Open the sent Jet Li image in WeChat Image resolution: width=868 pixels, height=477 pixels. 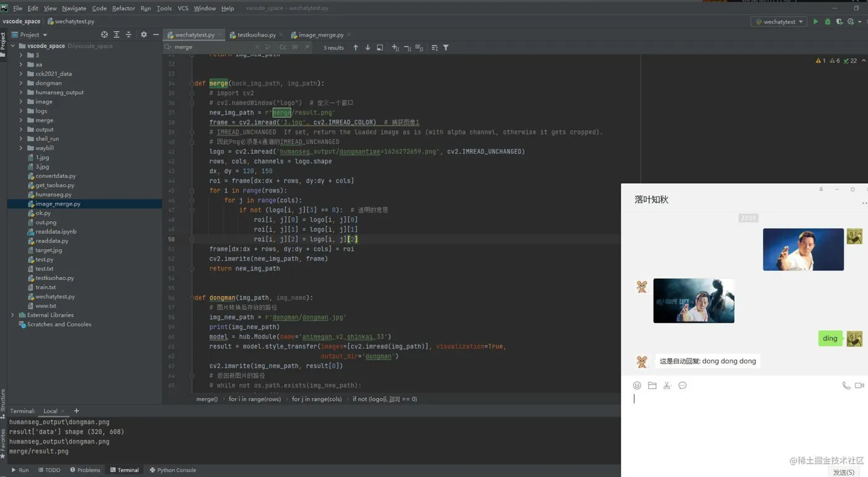803,249
